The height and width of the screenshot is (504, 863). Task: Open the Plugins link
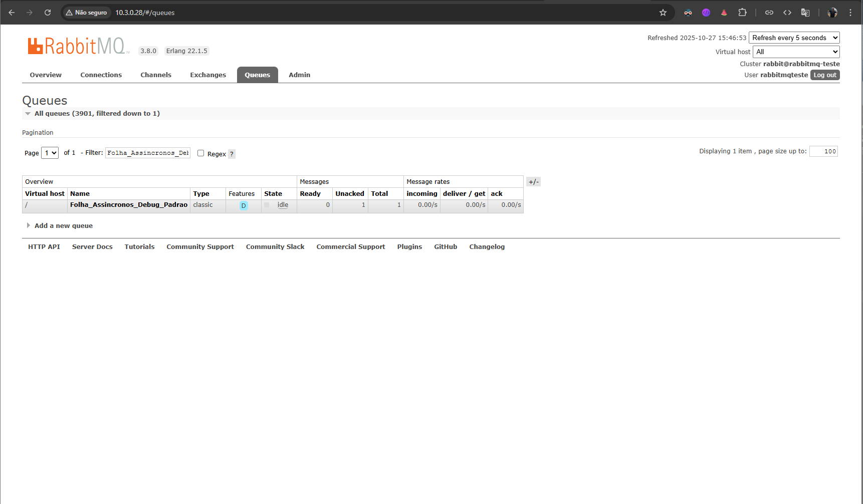(x=410, y=247)
